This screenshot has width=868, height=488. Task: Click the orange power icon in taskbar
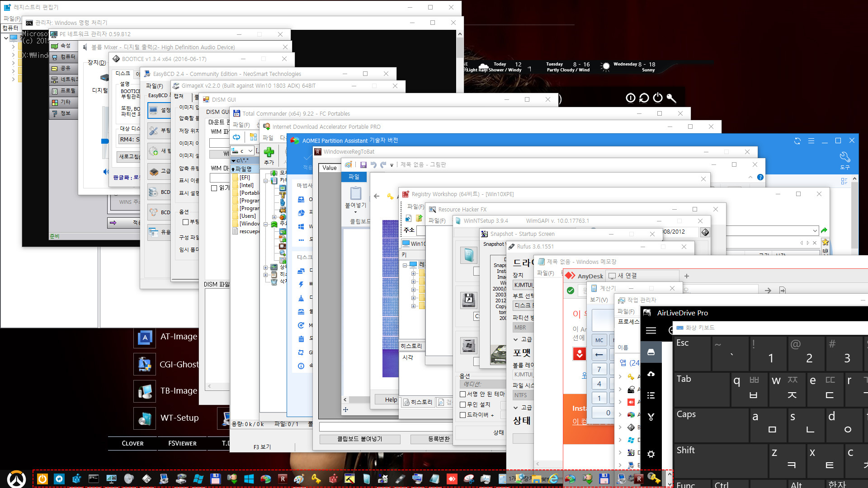tap(42, 479)
